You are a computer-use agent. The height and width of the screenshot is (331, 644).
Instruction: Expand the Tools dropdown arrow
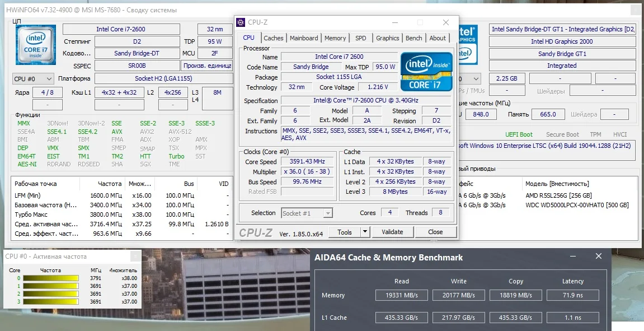[x=365, y=232]
